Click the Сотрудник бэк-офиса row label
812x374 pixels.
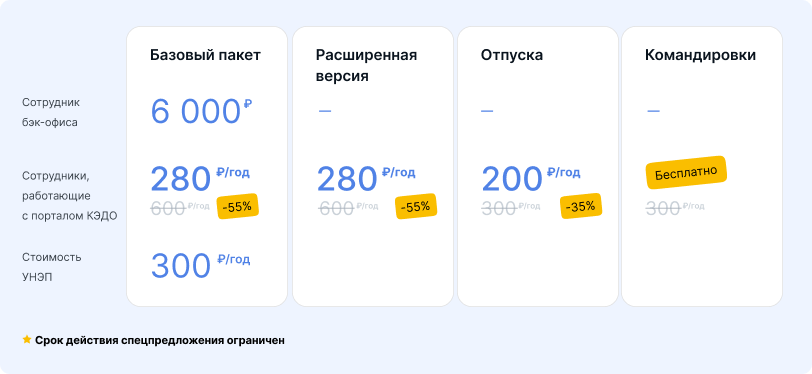(51, 112)
